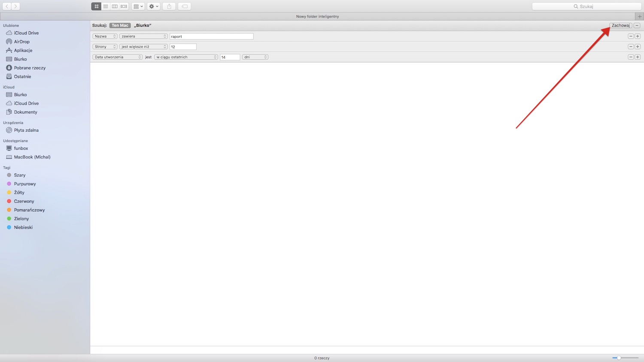Image resolution: width=644 pixels, height=362 pixels.
Task: Select the Czerwony red tag
Action: click(24, 201)
